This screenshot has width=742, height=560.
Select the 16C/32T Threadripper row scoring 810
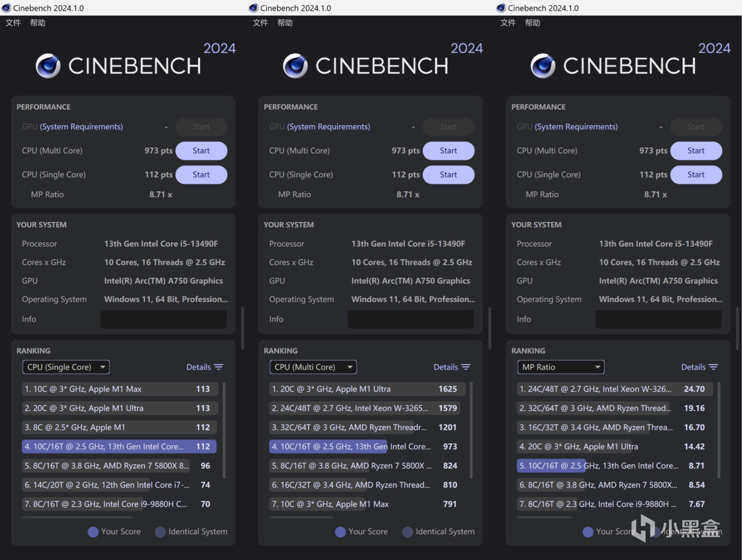(x=367, y=485)
